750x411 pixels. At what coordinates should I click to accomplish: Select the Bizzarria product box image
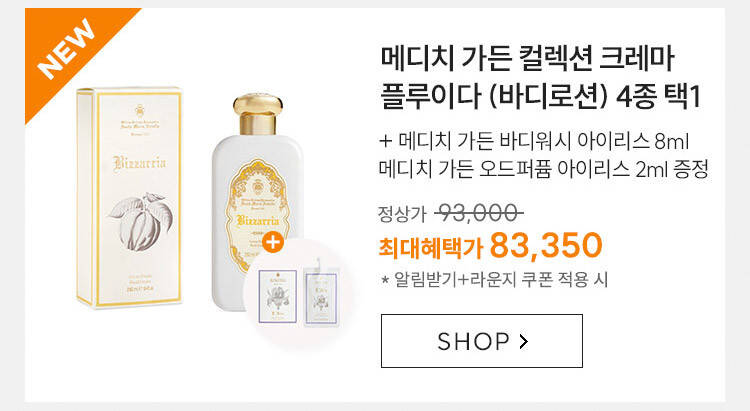pos(129,197)
